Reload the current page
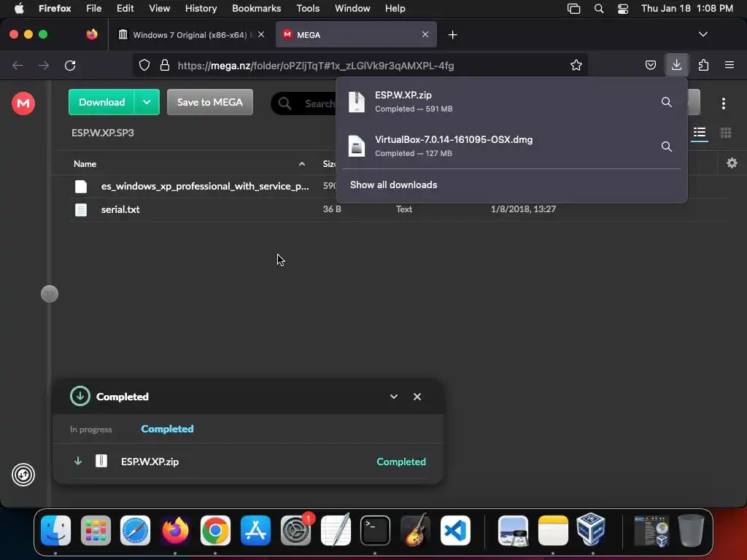The height and width of the screenshot is (560, 747). [x=70, y=65]
